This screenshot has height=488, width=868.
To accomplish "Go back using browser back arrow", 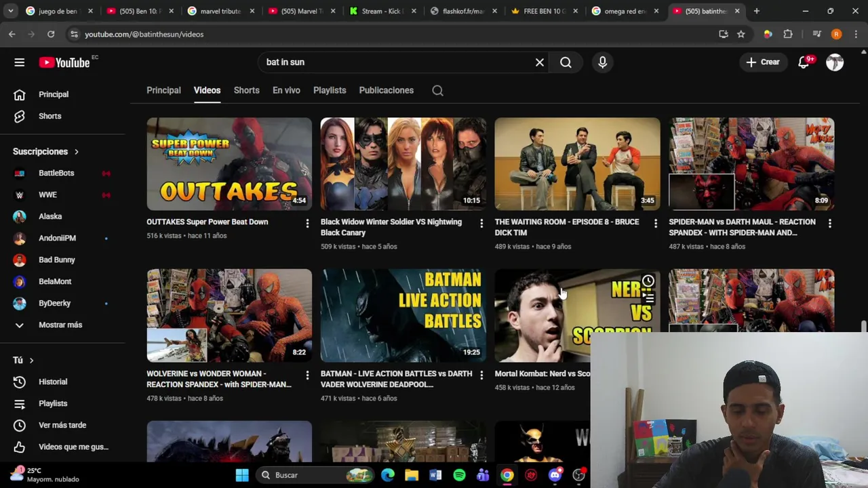I will 12,34.
